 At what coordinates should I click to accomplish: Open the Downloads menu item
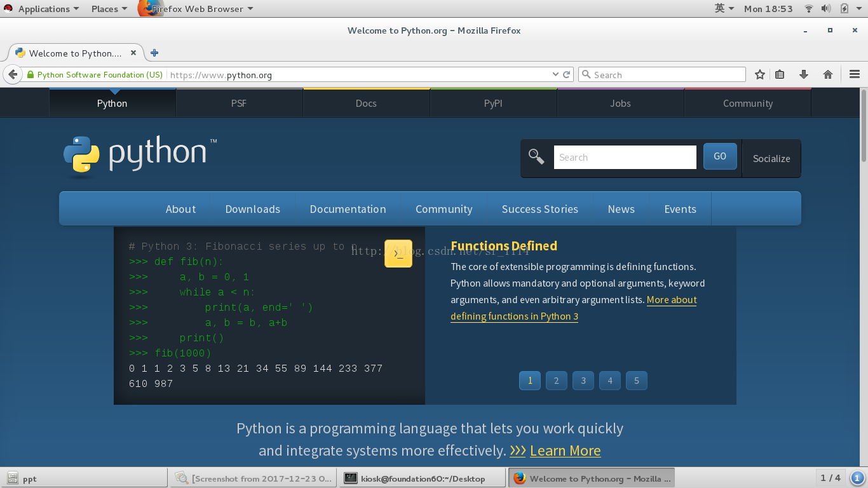pyautogui.click(x=252, y=209)
